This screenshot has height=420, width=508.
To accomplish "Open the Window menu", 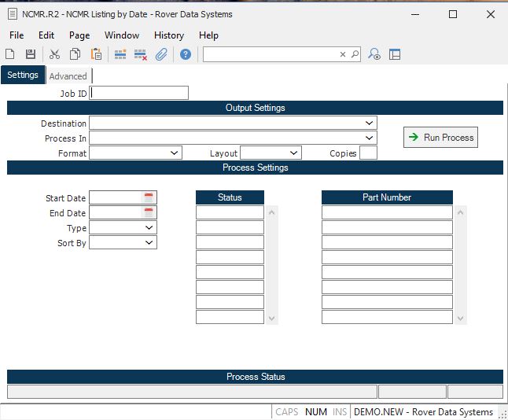I will [122, 35].
